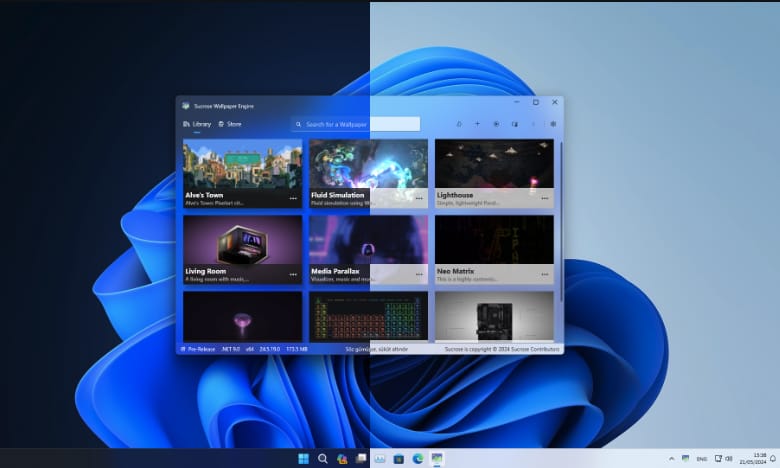The image size is (780, 468).
Task: Click the memory usage value in status bar
Action: click(x=296, y=349)
